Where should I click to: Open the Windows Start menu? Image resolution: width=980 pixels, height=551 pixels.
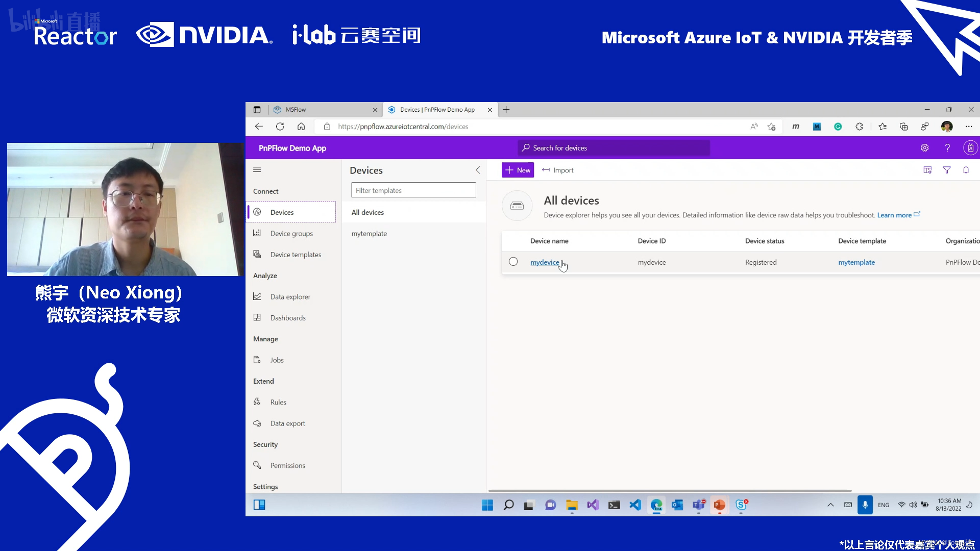(487, 505)
